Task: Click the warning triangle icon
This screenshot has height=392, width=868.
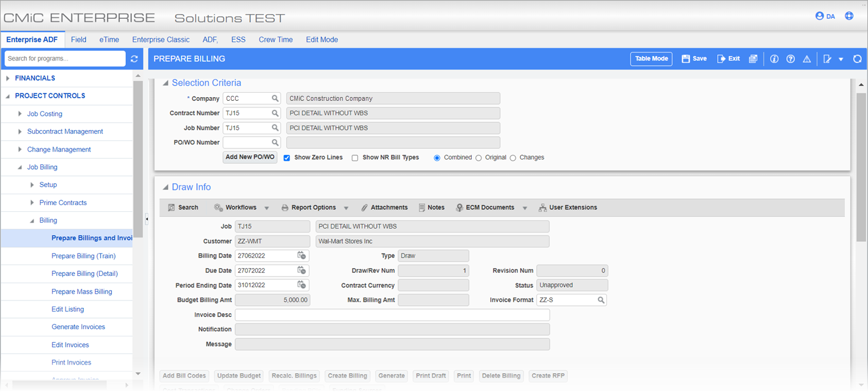Action: click(x=807, y=59)
